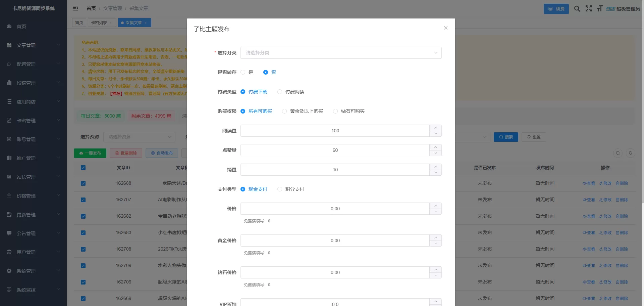Switch to the 卡密列表 tab
This screenshot has width=644, height=306.
coord(99,23)
